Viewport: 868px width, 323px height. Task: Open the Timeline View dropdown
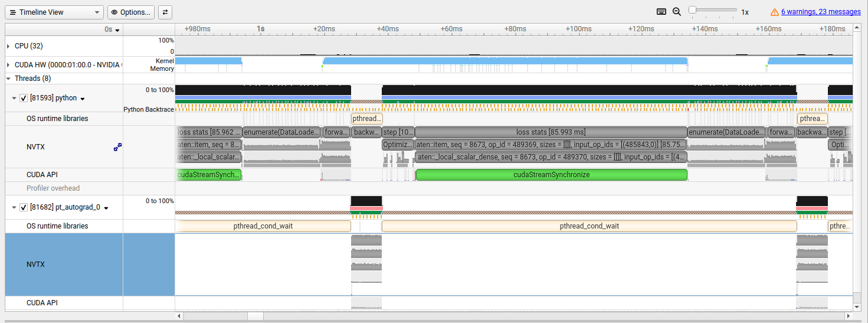tap(54, 12)
